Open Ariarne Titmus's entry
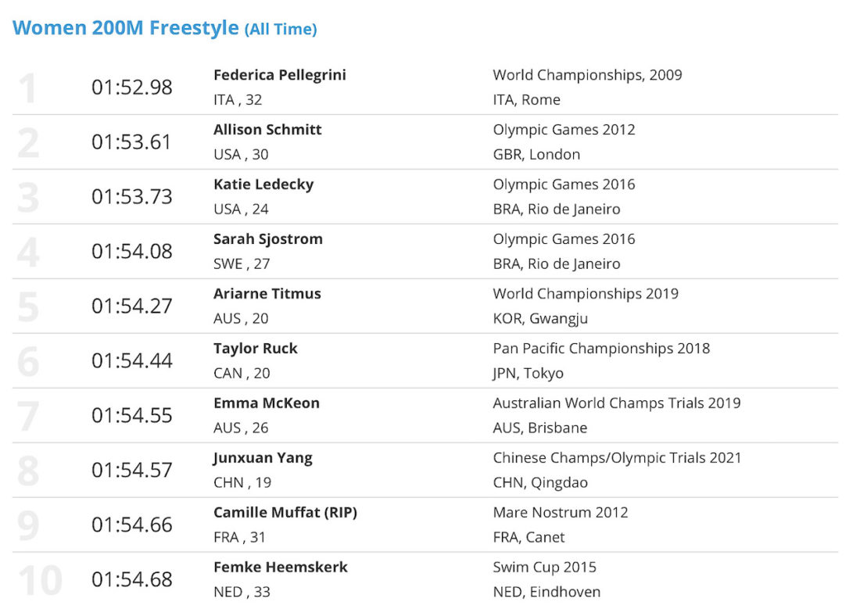 tap(267, 293)
